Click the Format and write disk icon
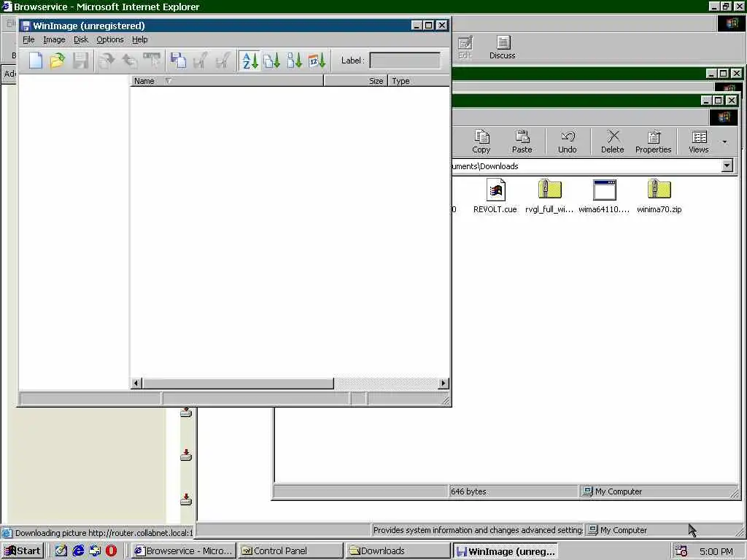 click(x=152, y=61)
